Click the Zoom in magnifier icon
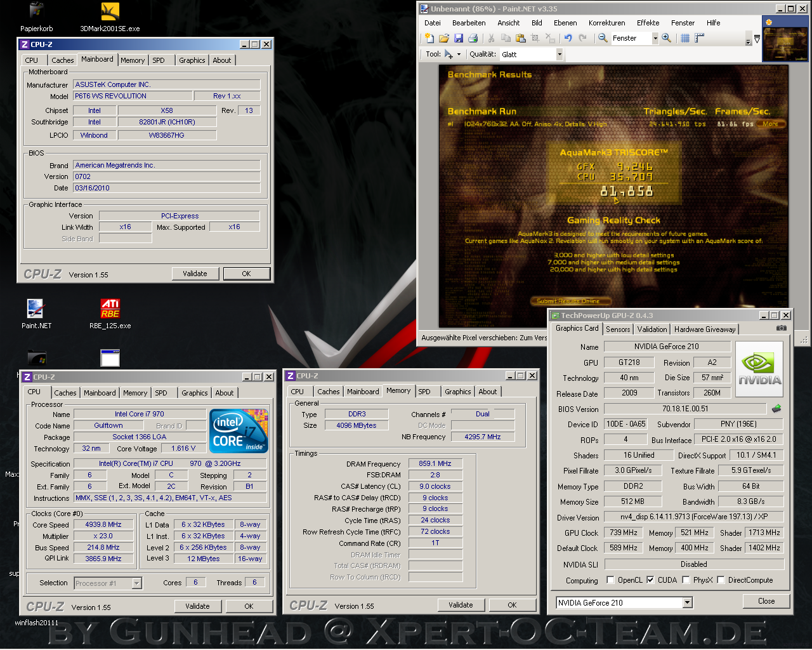The width and height of the screenshot is (812, 650). pos(667,39)
